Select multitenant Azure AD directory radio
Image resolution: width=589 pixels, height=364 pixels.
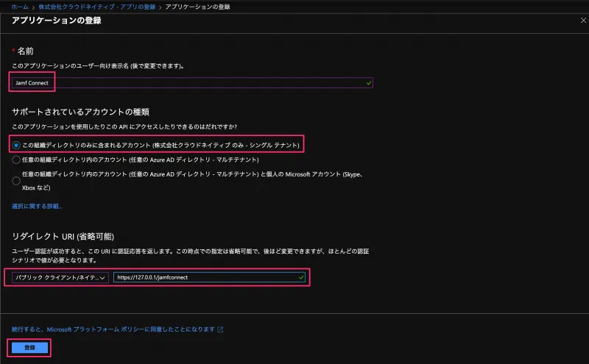point(16,160)
